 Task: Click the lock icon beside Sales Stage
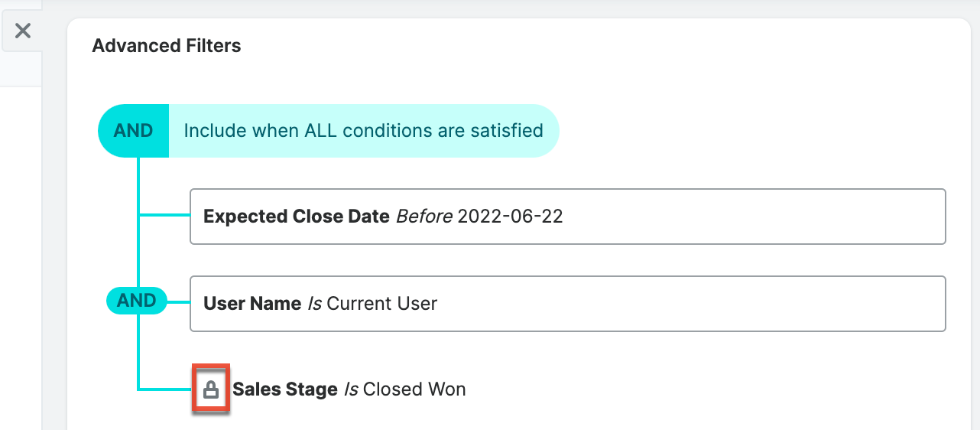211,390
